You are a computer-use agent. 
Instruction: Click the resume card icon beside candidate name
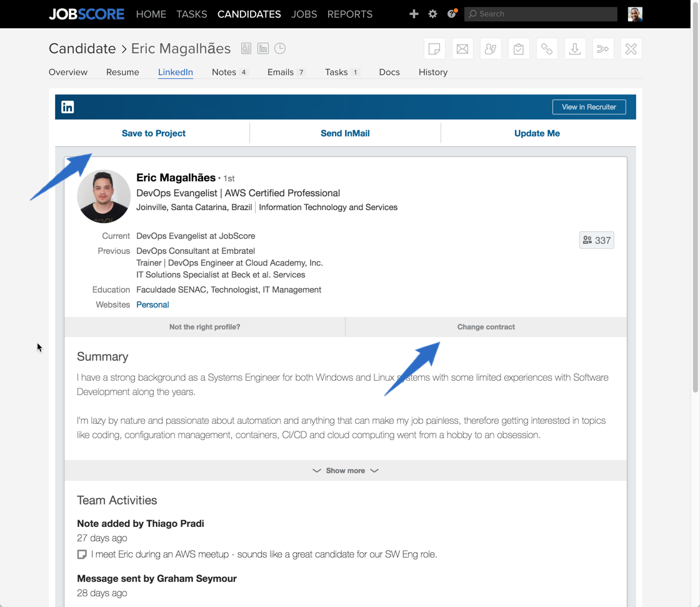[x=246, y=48]
